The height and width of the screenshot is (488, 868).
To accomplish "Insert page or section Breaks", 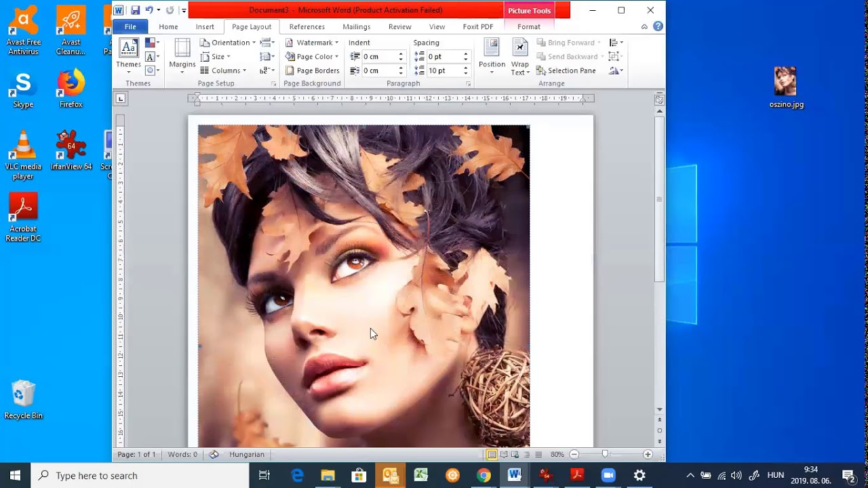I will coord(267,43).
